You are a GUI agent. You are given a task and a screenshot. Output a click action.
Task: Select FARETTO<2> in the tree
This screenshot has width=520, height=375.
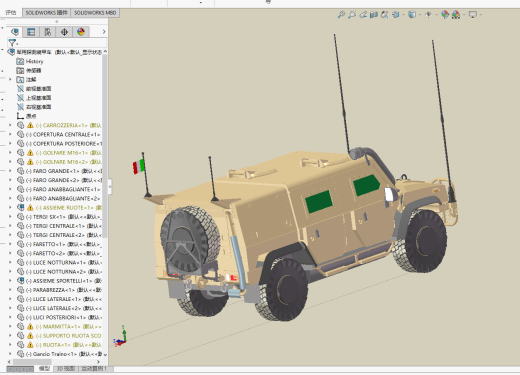pos(59,253)
